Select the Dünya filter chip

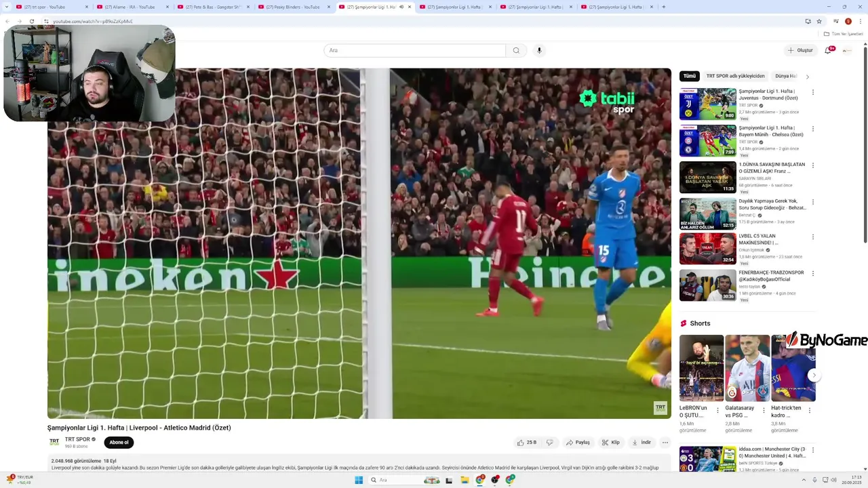pyautogui.click(x=786, y=76)
